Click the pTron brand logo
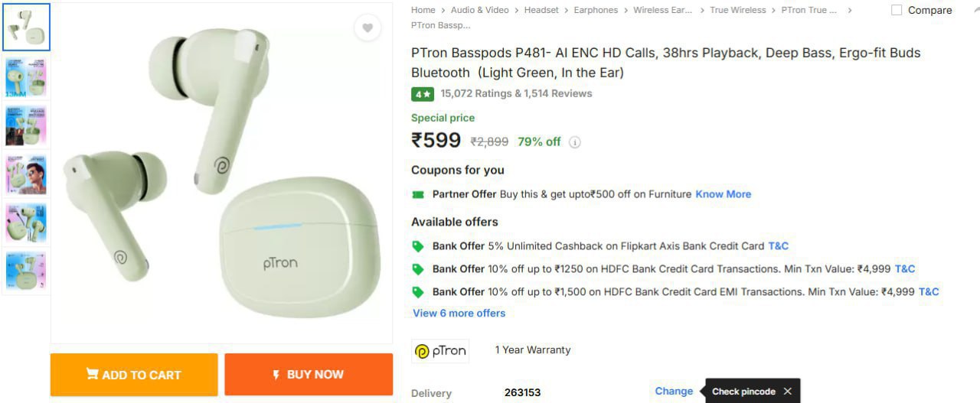The image size is (980, 403). (x=440, y=351)
